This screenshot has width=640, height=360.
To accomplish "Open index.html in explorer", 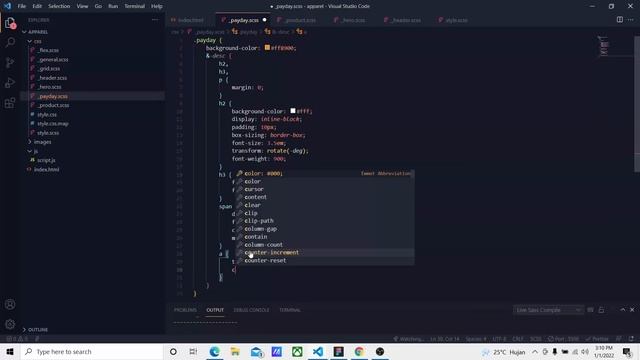I will tap(46, 169).
